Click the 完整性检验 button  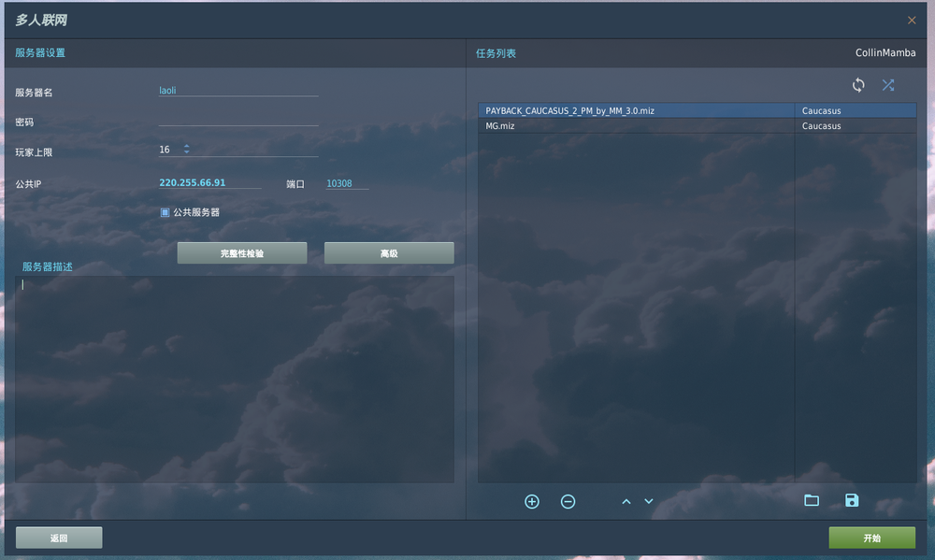(242, 252)
